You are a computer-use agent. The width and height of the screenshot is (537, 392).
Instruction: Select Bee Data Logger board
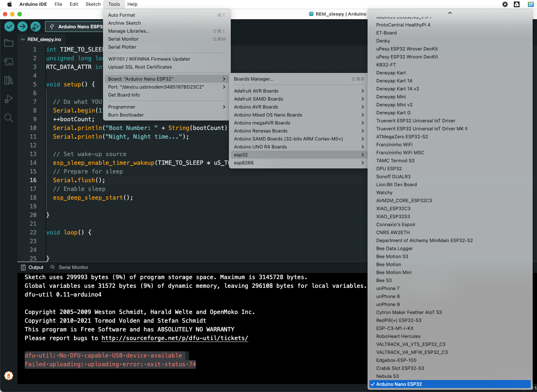pos(450,248)
